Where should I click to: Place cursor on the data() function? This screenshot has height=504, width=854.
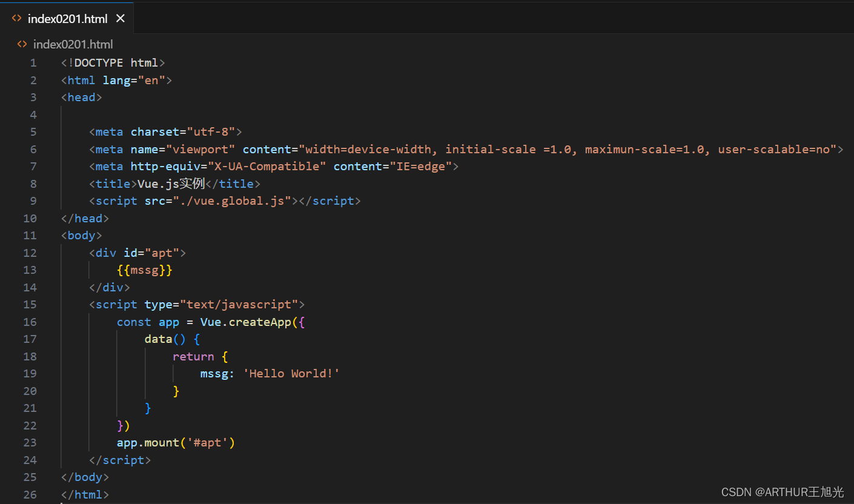[159, 339]
